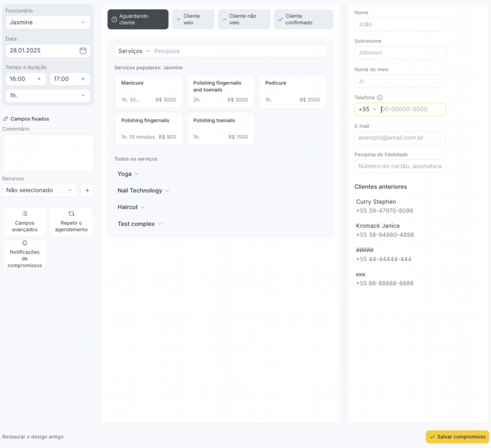This screenshot has height=448, width=491.
Task: Expand the Test complex category
Action: (x=140, y=224)
